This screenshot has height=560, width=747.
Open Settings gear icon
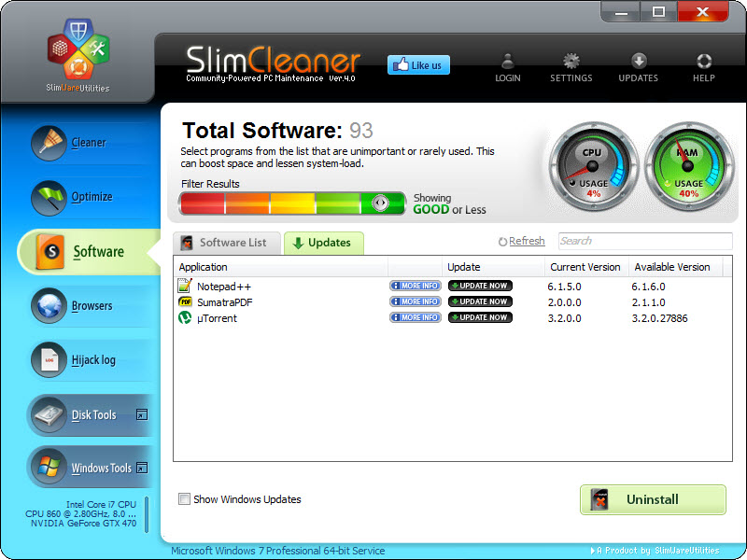[x=571, y=62]
